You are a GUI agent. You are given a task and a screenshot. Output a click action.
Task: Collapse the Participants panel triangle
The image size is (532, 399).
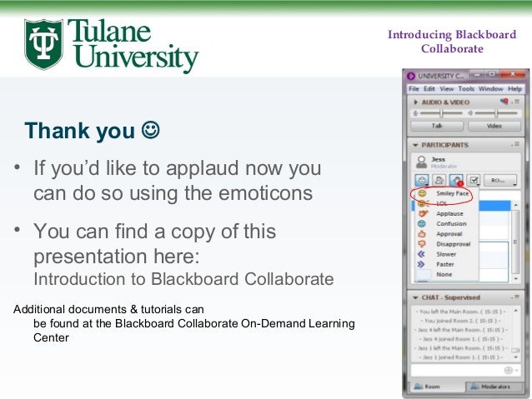click(415, 145)
